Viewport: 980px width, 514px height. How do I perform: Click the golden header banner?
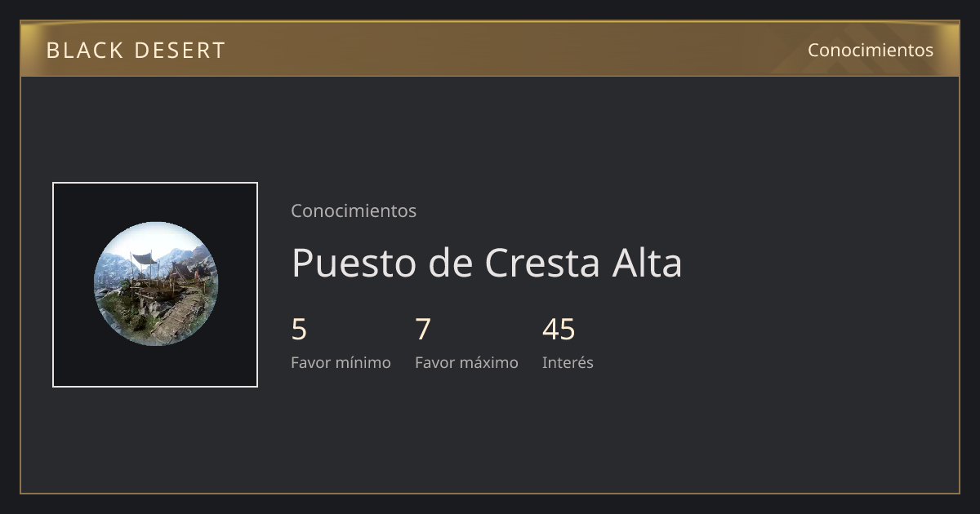(490, 49)
